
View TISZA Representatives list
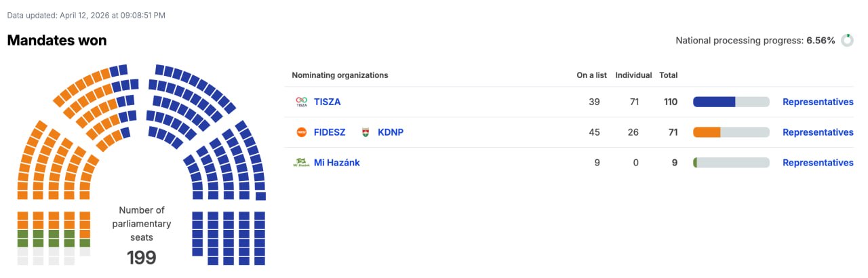point(818,102)
